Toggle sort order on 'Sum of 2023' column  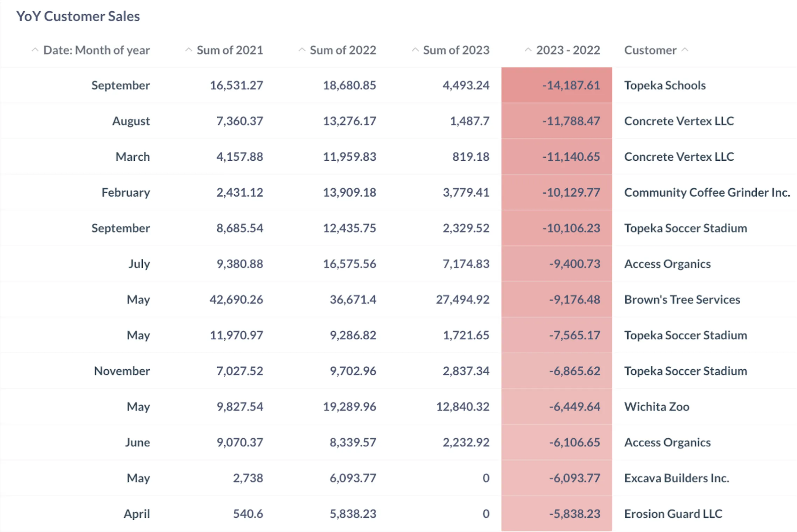coord(416,50)
